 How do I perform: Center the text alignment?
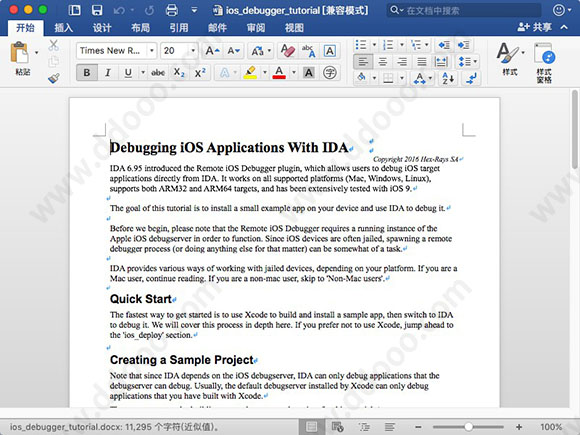(383, 61)
